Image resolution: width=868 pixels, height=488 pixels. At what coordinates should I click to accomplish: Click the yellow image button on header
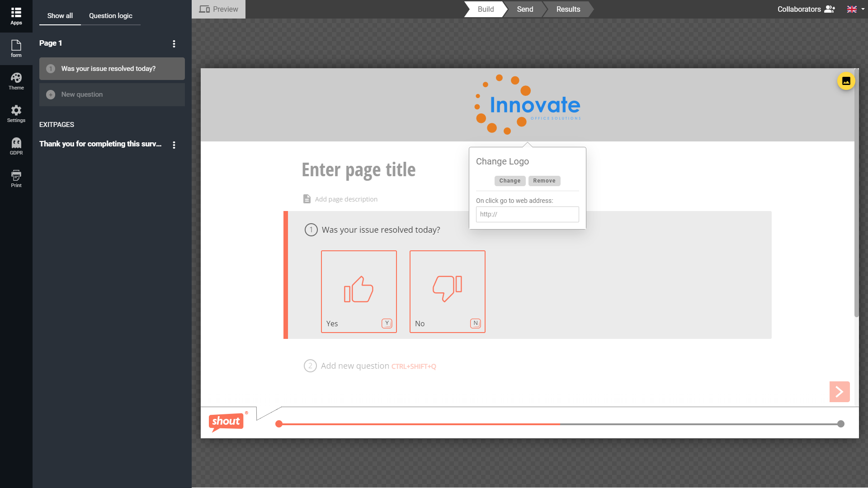[x=846, y=81]
